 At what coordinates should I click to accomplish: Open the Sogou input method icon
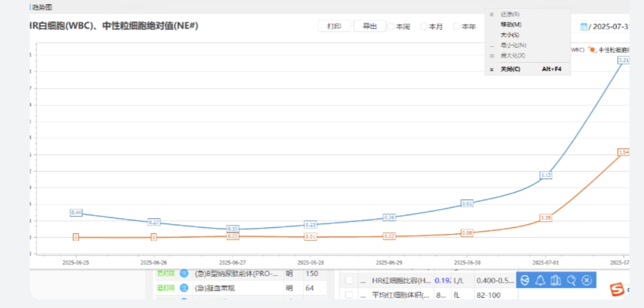pyautogui.click(x=618, y=289)
